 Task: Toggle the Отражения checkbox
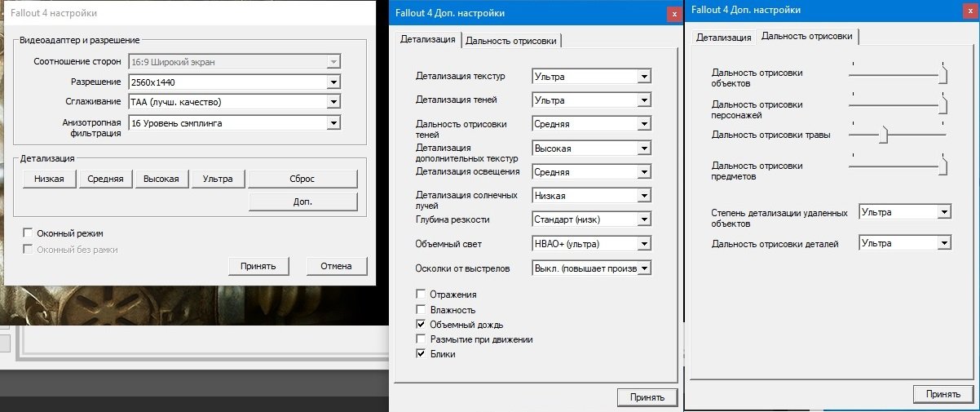(x=421, y=295)
